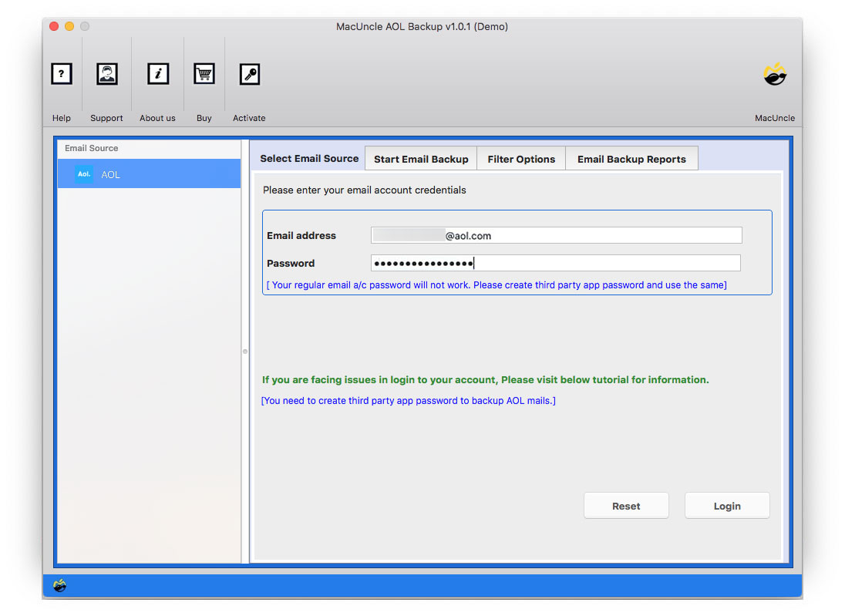Click the Login button
This screenshot has width=845, height=616.
(x=726, y=505)
